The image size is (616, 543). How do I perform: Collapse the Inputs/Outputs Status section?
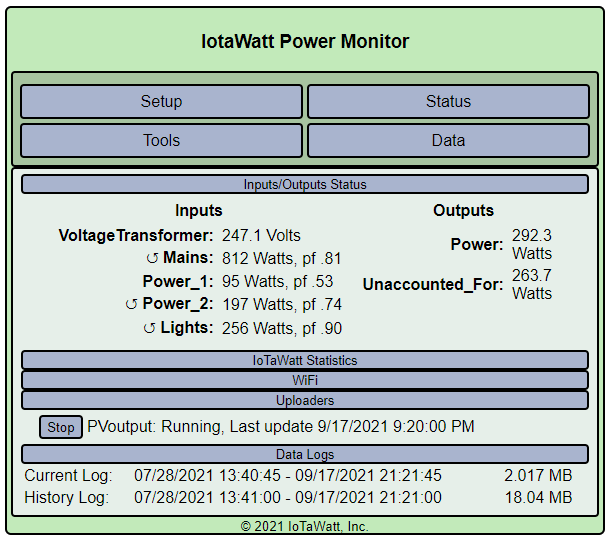[305, 184]
